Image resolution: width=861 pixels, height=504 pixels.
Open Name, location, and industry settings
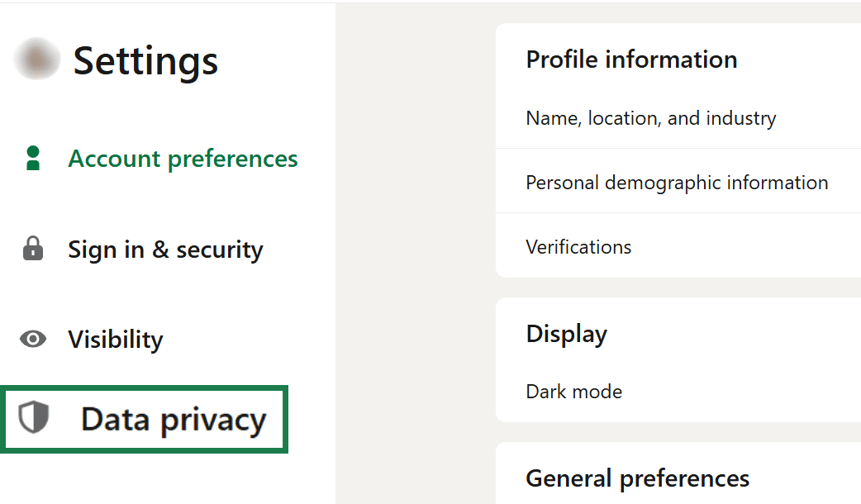(x=651, y=117)
